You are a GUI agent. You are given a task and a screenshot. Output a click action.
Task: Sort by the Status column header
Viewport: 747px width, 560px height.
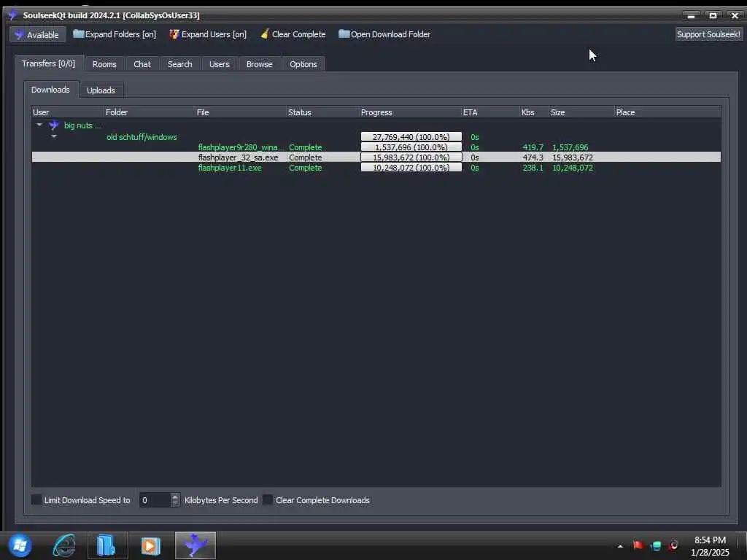click(x=322, y=112)
